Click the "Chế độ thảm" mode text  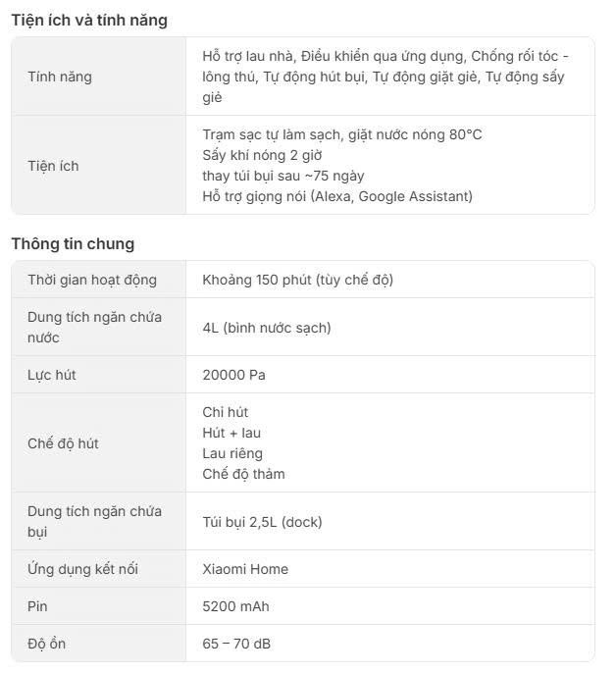(x=243, y=474)
